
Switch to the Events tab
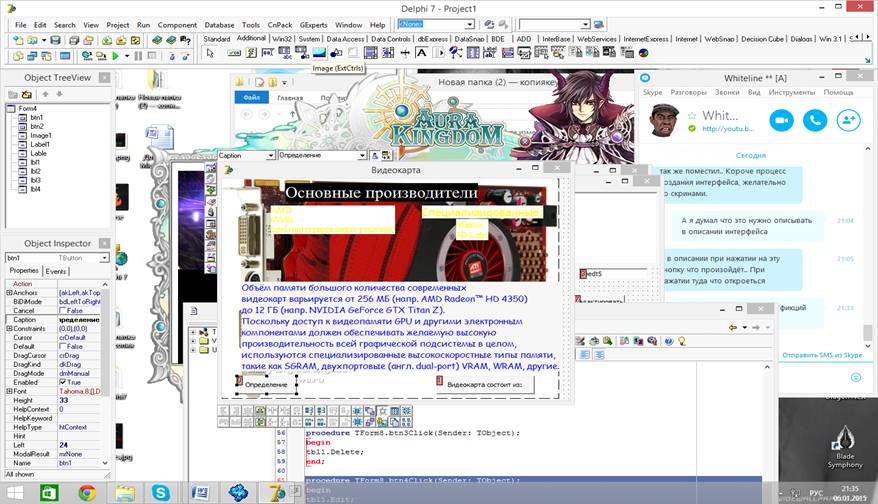pos(56,271)
